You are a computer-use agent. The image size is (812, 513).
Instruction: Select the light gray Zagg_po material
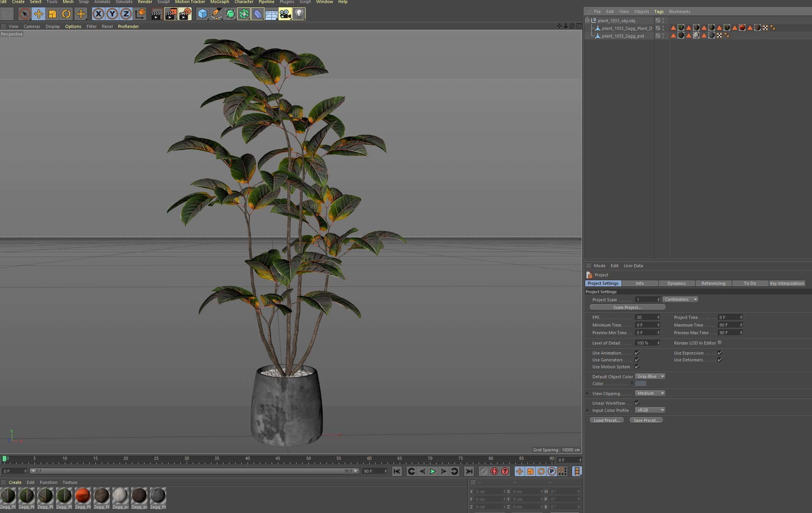[x=120, y=498]
